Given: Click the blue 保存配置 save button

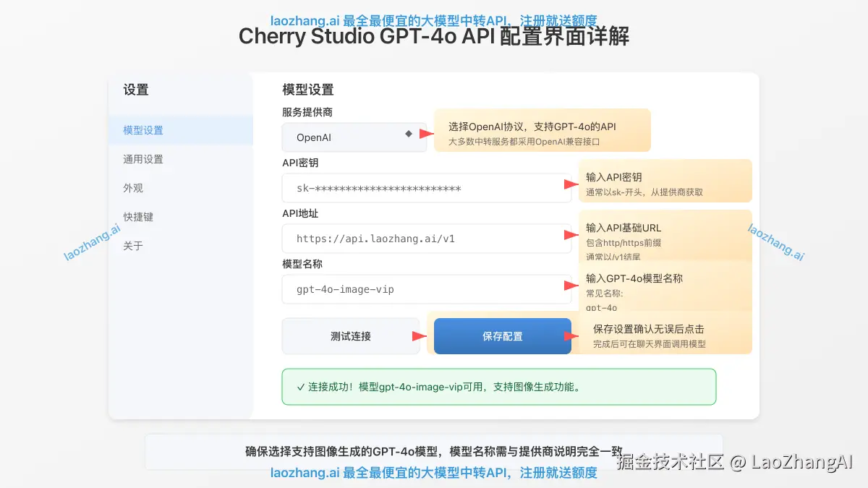Looking at the screenshot, I should [502, 335].
